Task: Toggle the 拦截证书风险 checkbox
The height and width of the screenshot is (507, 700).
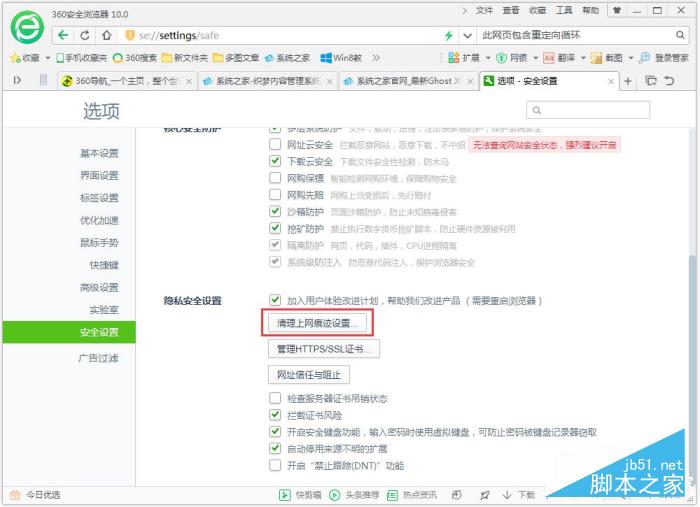Action: tap(275, 415)
